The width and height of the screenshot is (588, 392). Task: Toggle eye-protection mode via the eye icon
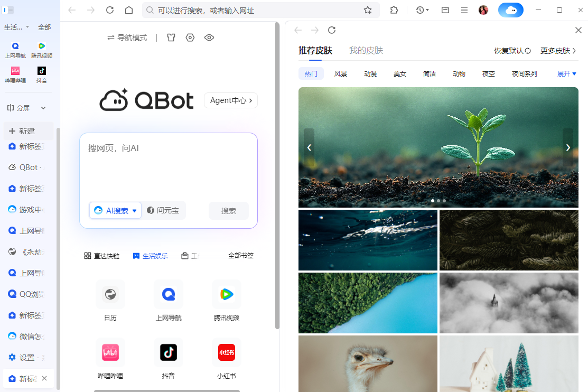[x=209, y=38]
